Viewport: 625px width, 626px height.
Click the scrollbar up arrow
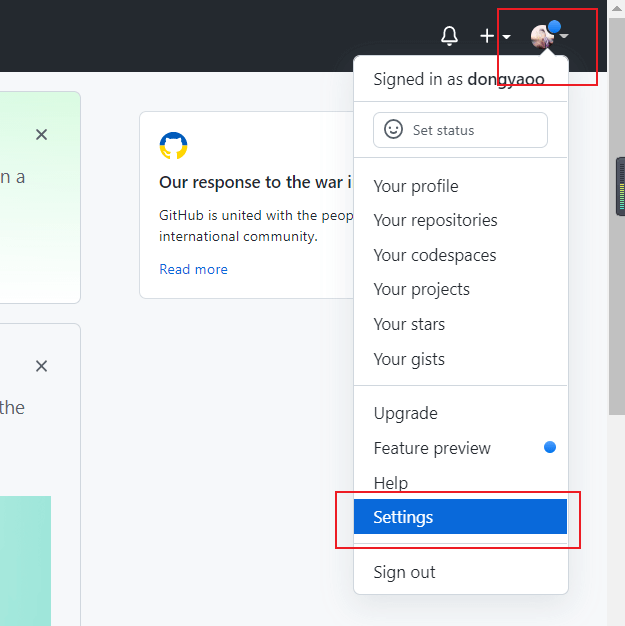click(617, 9)
